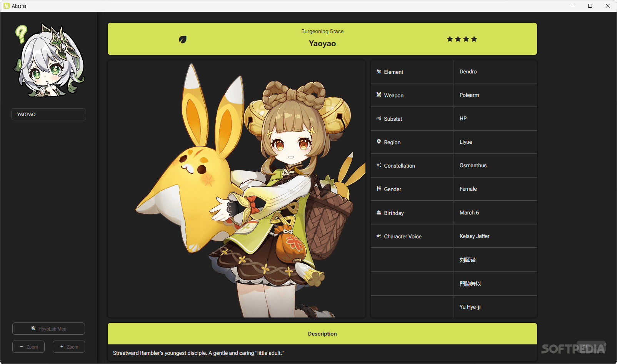
Task: Click the four-star rarity icons
Action: (462, 39)
